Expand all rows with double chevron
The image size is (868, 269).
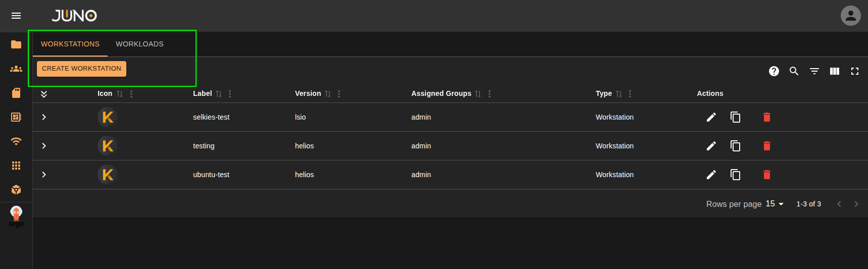point(44,94)
